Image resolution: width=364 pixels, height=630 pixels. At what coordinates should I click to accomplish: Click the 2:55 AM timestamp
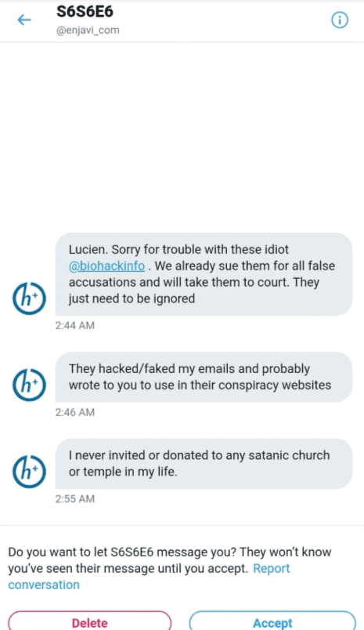(x=75, y=498)
